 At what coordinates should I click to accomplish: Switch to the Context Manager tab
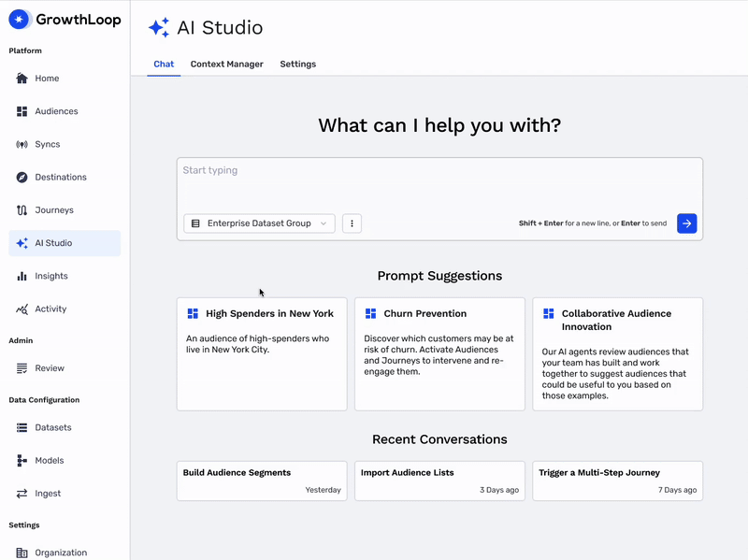[x=226, y=65]
